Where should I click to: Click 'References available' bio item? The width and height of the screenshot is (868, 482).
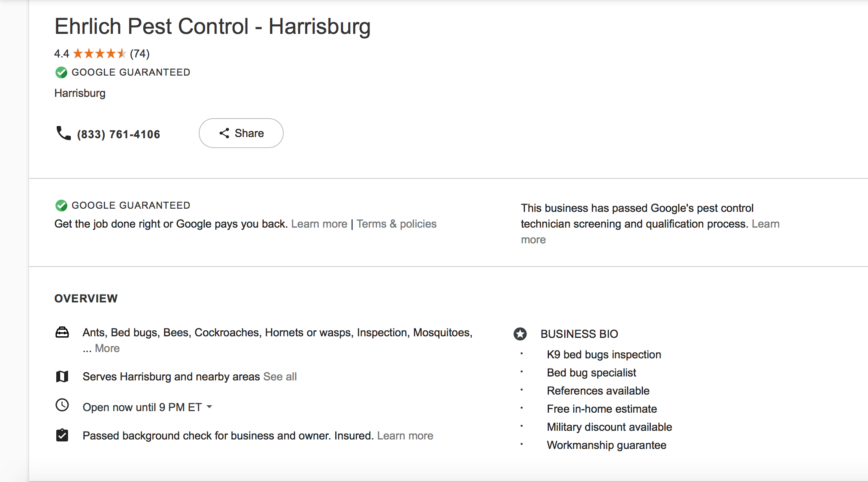(598, 391)
